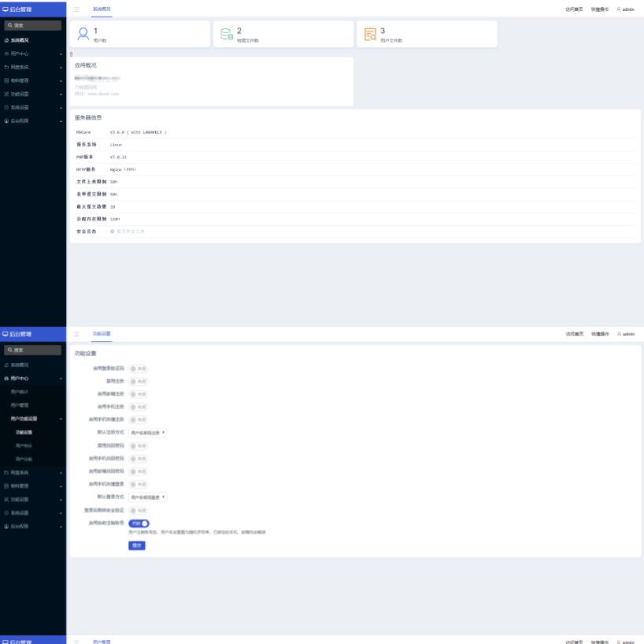Enable the 启用登录验证码 switch

(x=138, y=368)
